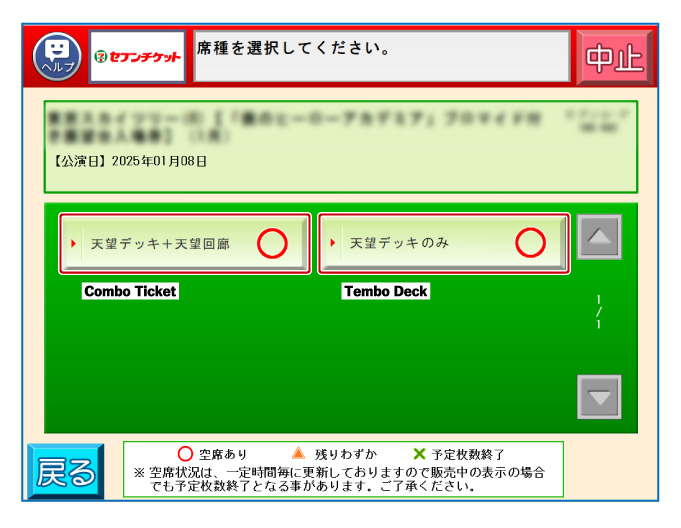Screen dimensions: 681x528
Task: Click the 残りわずか legend entry
Action: point(334,454)
